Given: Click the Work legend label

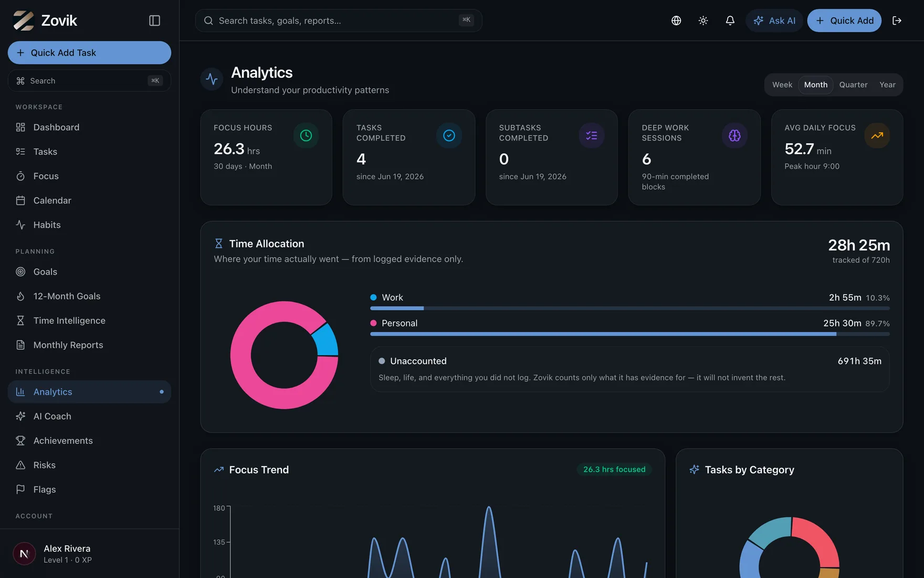Looking at the screenshot, I should click(392, 297).
